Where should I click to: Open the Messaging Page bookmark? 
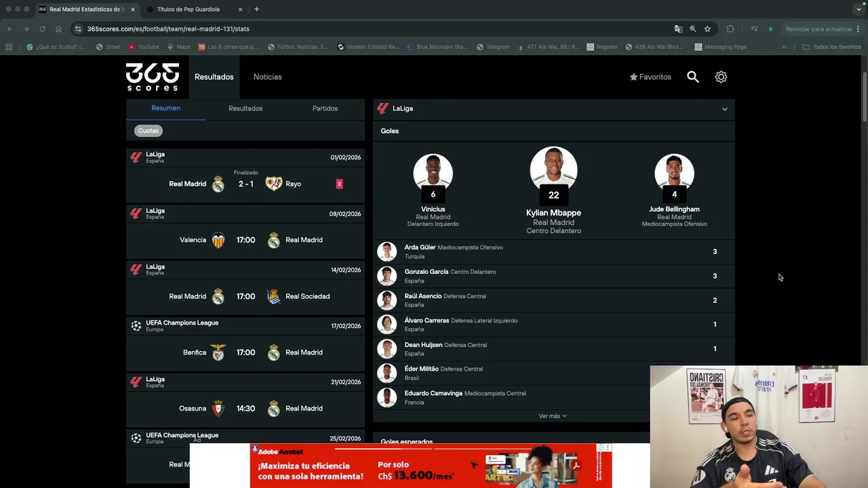pyautogui.click(x=720, y=47)
